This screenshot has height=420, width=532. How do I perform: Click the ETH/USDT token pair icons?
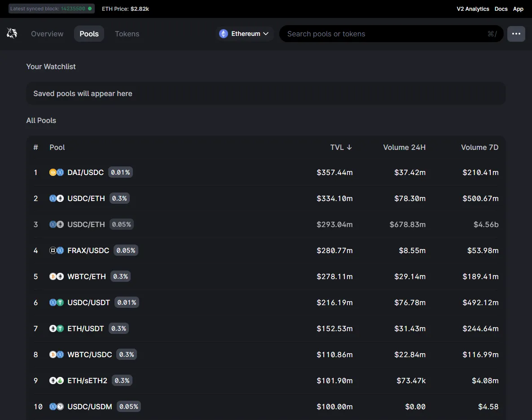point(56,328)
